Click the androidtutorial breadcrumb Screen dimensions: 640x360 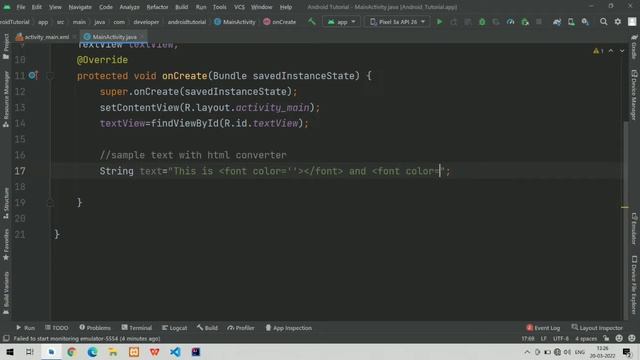[x=187, y=22]
